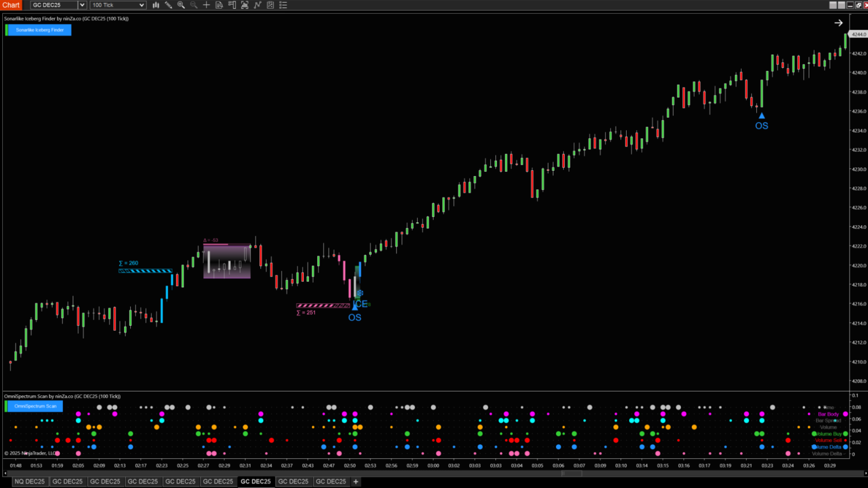Open the chart properties list icon
868x488 pixels.
(x=283, y=5)
